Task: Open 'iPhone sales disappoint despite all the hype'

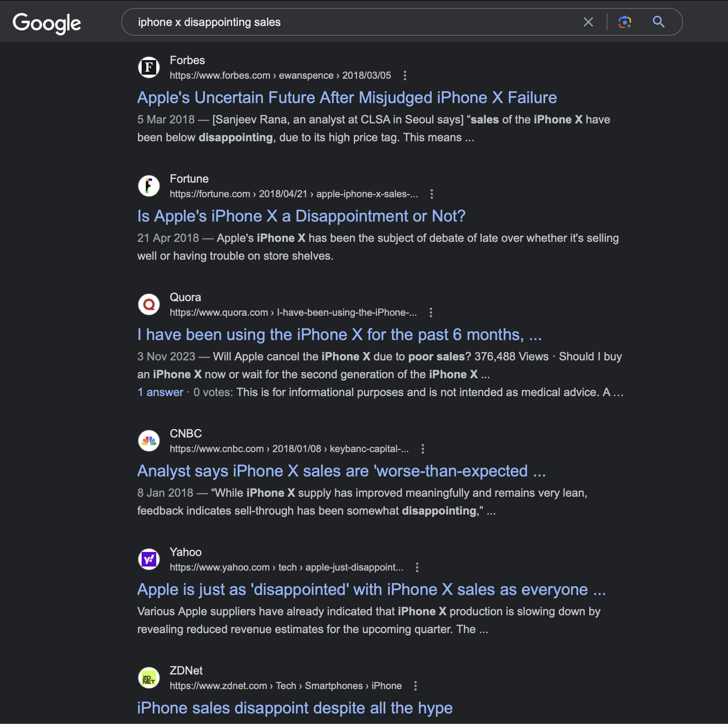Action: 295,708
